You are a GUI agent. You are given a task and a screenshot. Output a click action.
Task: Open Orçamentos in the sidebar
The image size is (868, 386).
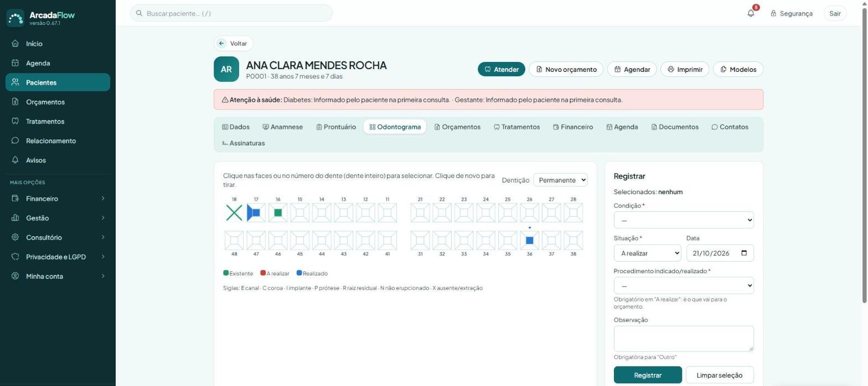click(x=58, y=102)
